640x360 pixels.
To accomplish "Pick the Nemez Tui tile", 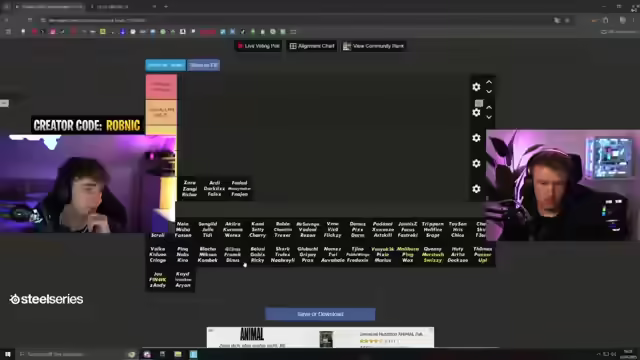I will pyautogui.click(x=333, y=255).
